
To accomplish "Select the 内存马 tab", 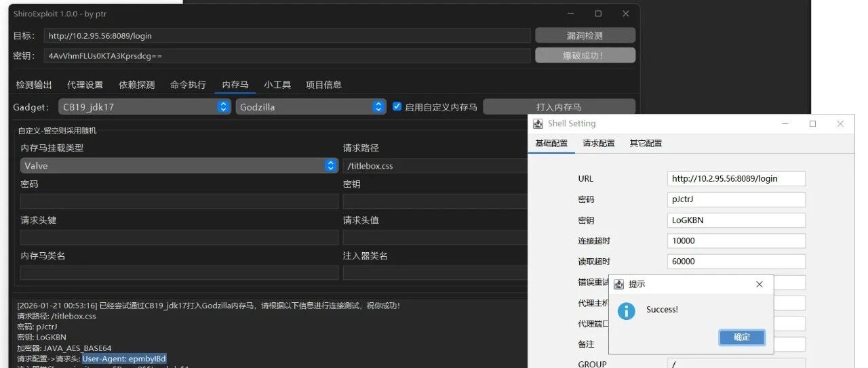I will 235,85.
